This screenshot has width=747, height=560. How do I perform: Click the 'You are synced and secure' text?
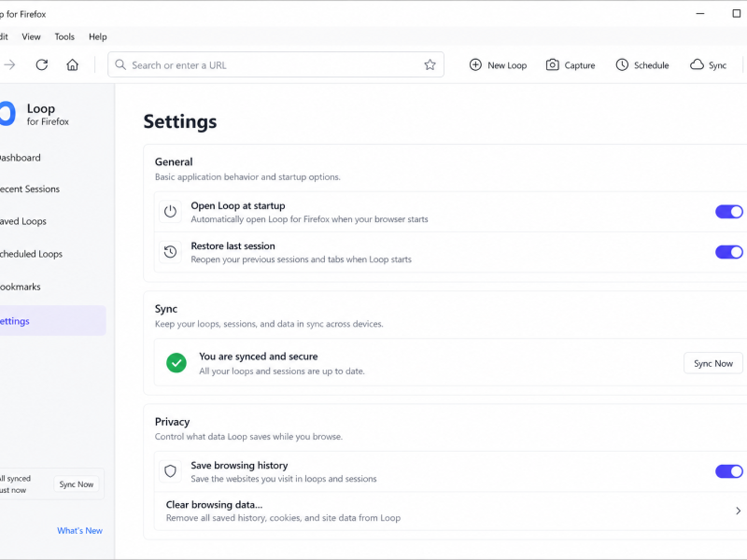(x=259, y=357)
